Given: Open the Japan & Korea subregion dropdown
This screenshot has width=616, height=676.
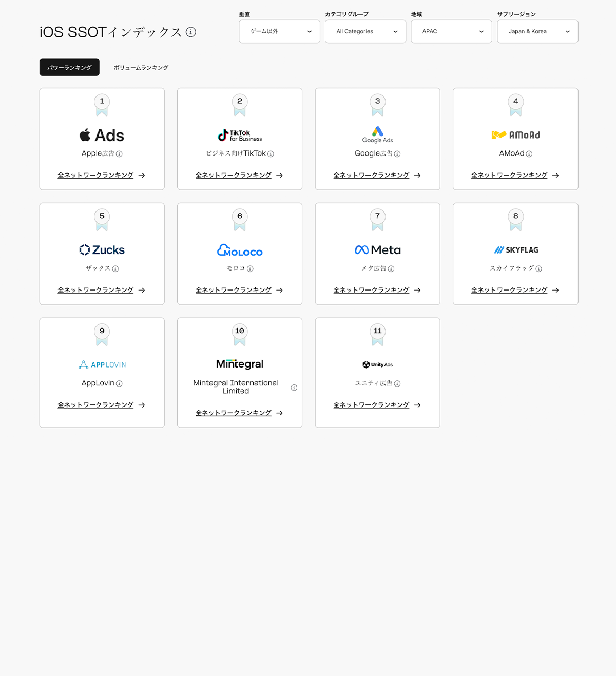Looking at the screenshot, I should [537, 31].
